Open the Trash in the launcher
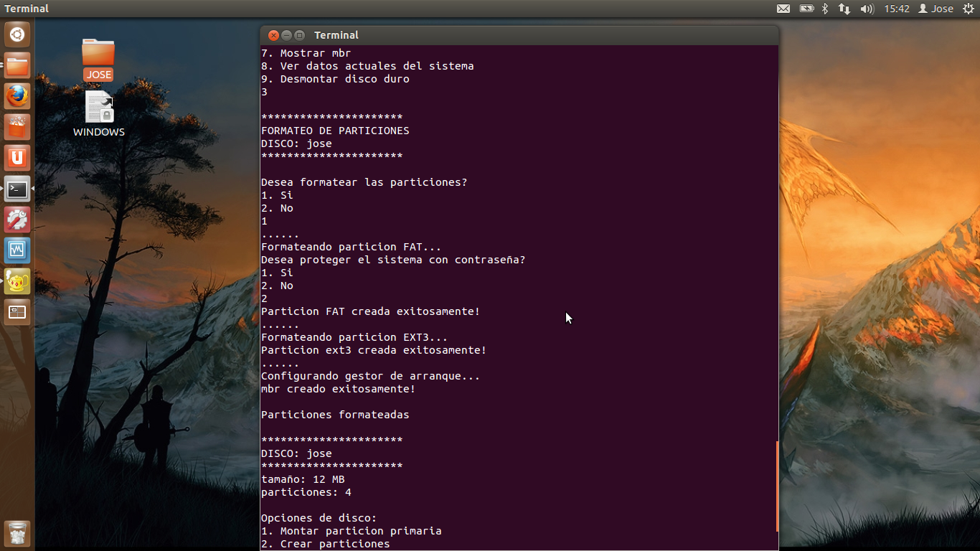980x551 pixels. [17, 534]
